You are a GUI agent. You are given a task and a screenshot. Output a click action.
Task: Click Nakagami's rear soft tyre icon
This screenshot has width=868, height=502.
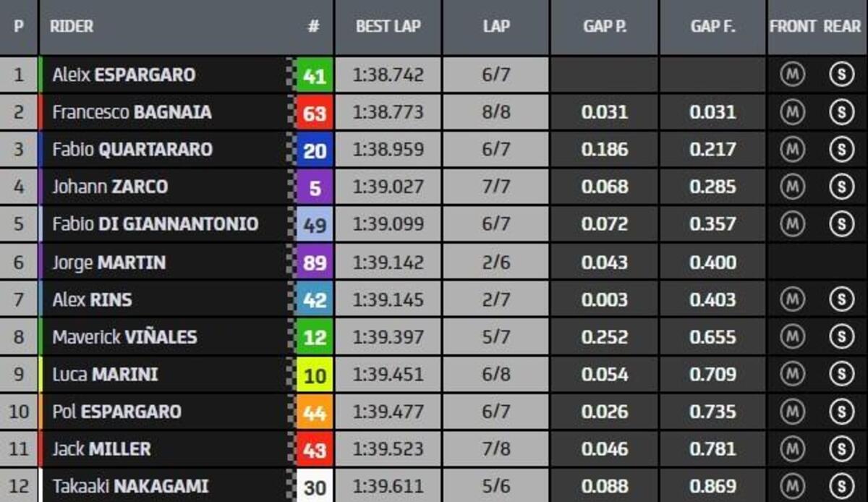(841, 487)
